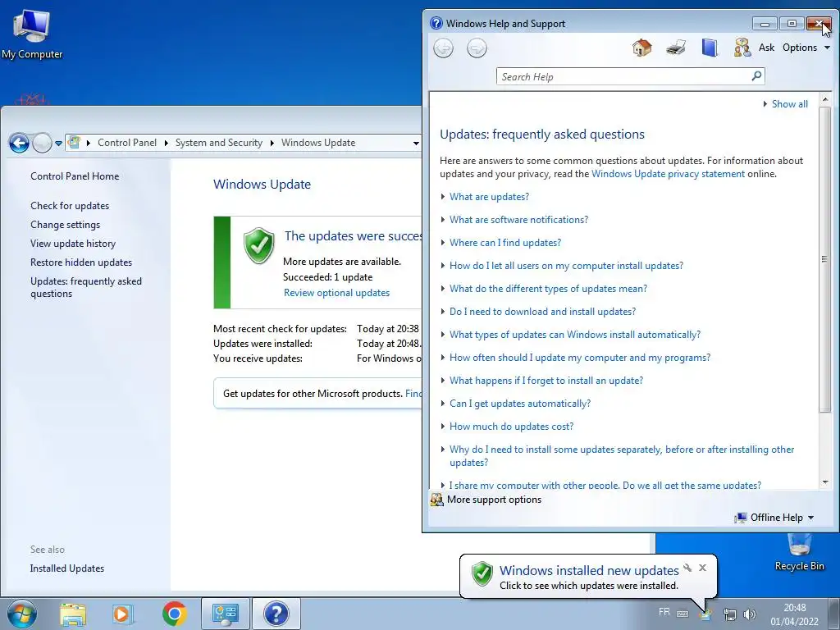Open Windows Explorer from the taskbar
The height and width of the screenshot is (630, 840).
click(x=73, y=614)
